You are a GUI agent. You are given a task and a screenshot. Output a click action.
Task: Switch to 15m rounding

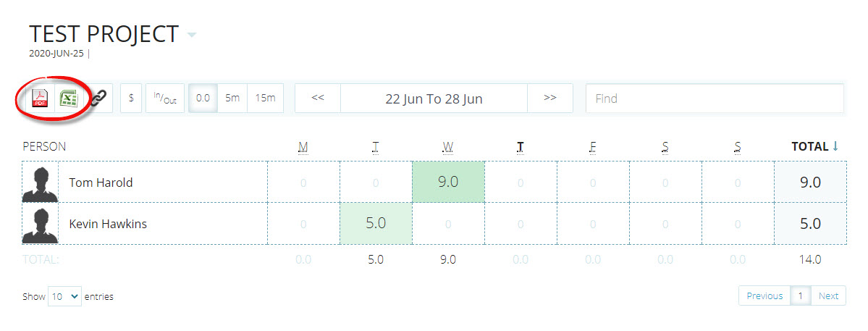tap(266, 99)
